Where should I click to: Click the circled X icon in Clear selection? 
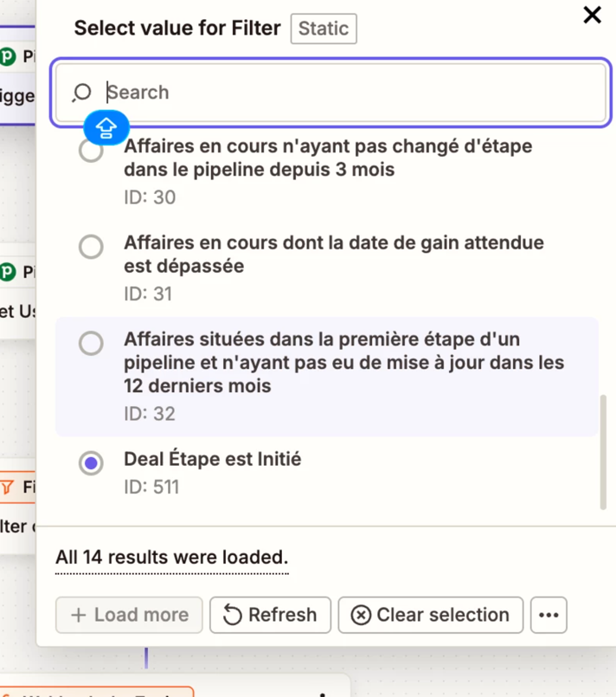tap(361, 616)
